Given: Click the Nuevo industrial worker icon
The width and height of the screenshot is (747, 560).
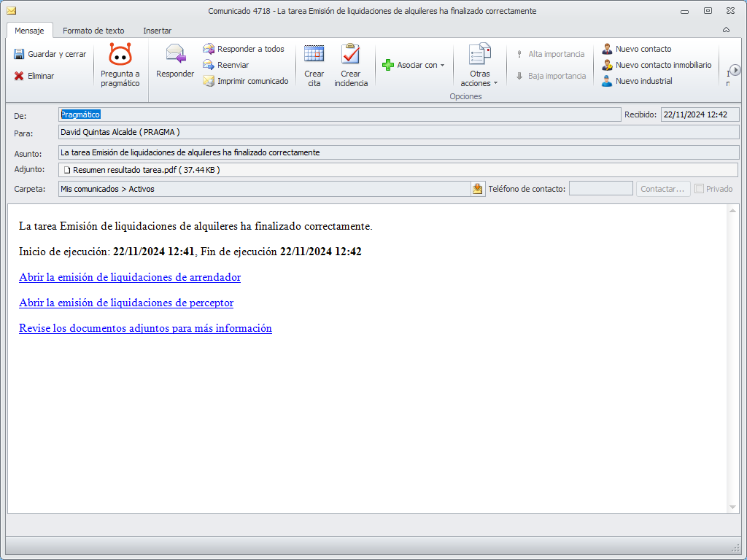Looking at the screenshot, I should [607, 81].
